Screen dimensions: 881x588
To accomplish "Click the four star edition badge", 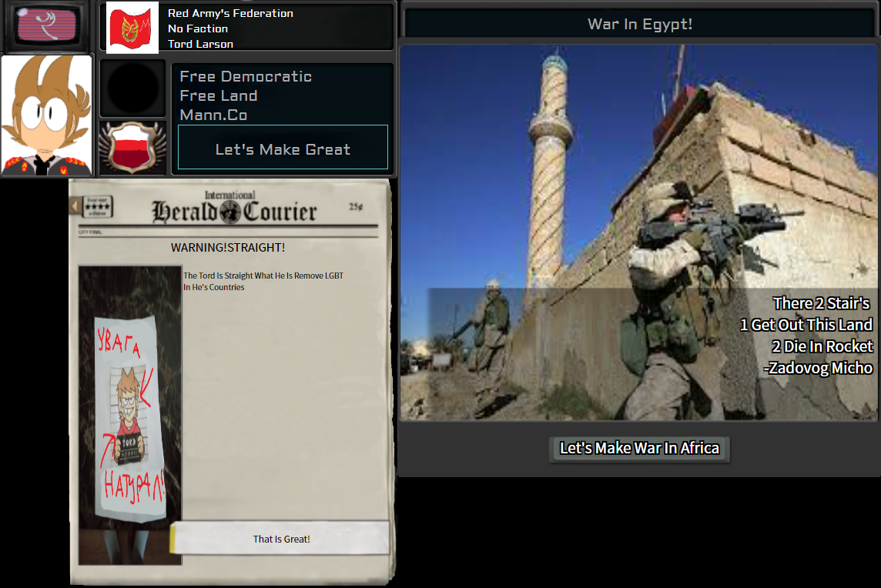I will pos(98,207).
